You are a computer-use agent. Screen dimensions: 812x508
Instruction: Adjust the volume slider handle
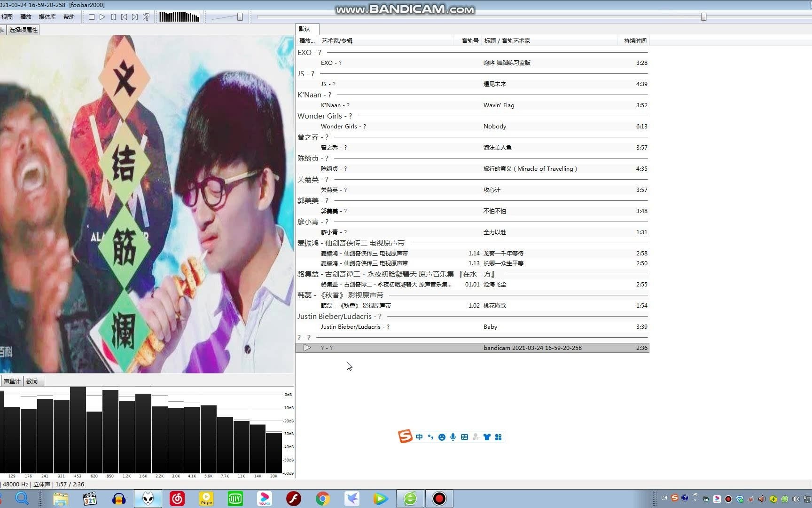pos(240,17)
